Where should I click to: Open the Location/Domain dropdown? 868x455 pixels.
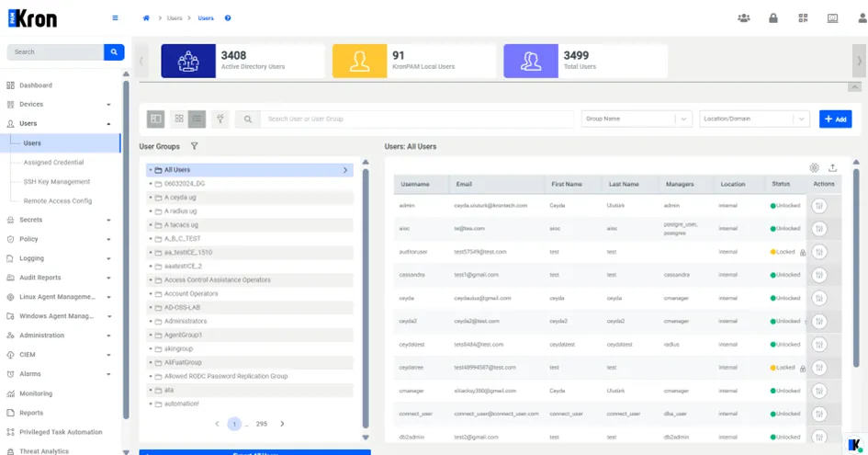(x=754, y=119)
